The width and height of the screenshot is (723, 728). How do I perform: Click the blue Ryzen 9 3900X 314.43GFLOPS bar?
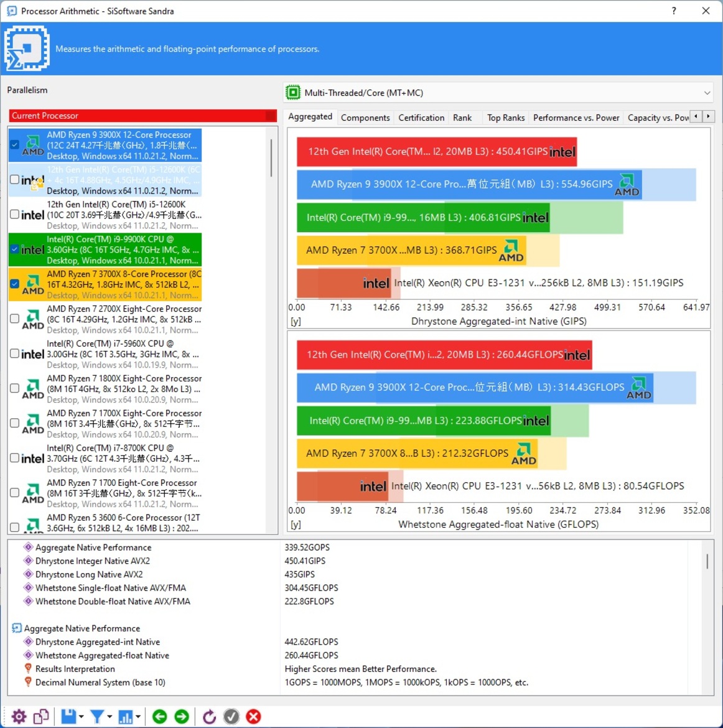[475, 388]
